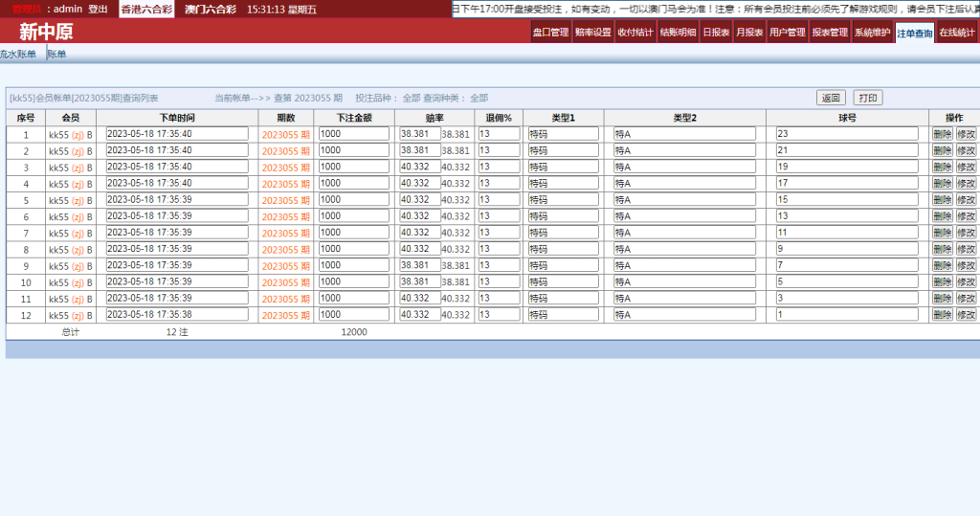The image size is (980, 516).
Task: Open the 流水账单 submenu link
Action: pos(18,55)
